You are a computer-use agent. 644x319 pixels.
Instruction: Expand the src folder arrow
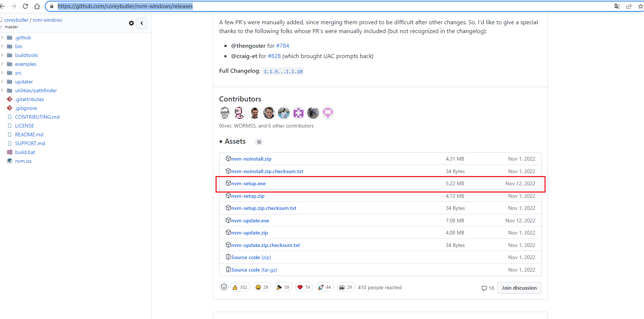(x=2, y=73)
